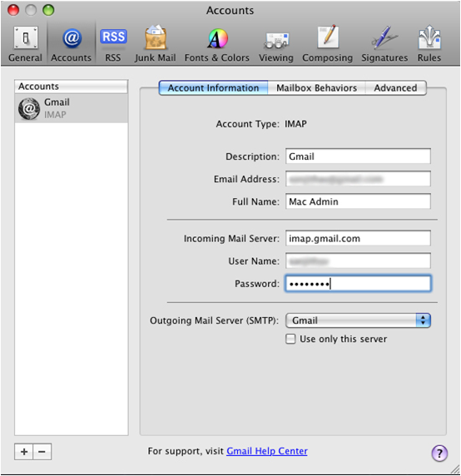Viewport: 461px width, 476px height.
Task: Open the Signatures preferences pane
Action: [384, 44]
